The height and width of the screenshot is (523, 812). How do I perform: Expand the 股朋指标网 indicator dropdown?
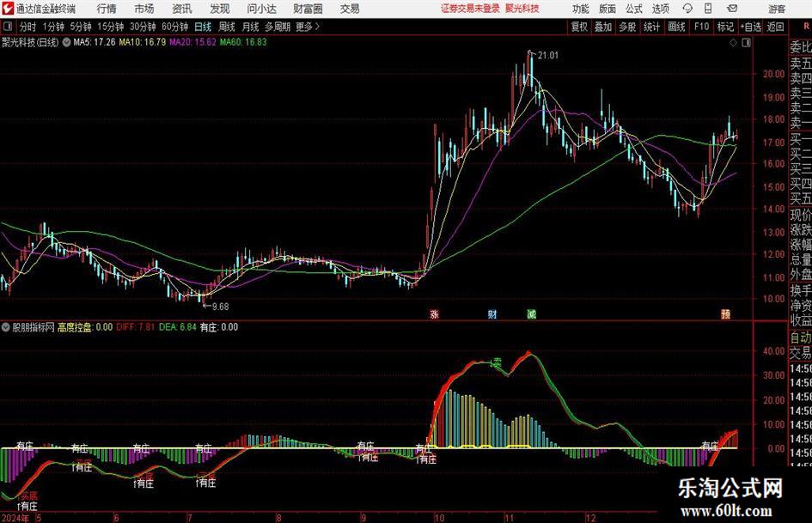[x=6, y=327]
